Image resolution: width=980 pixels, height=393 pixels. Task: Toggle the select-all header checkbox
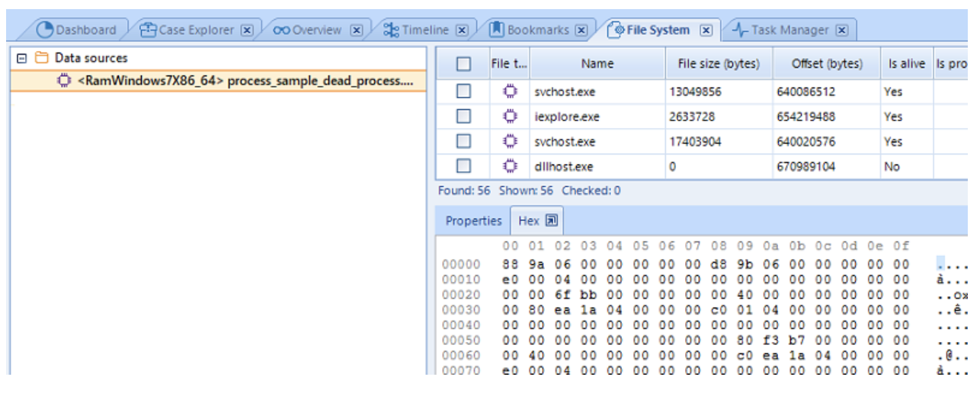(463, 64)
